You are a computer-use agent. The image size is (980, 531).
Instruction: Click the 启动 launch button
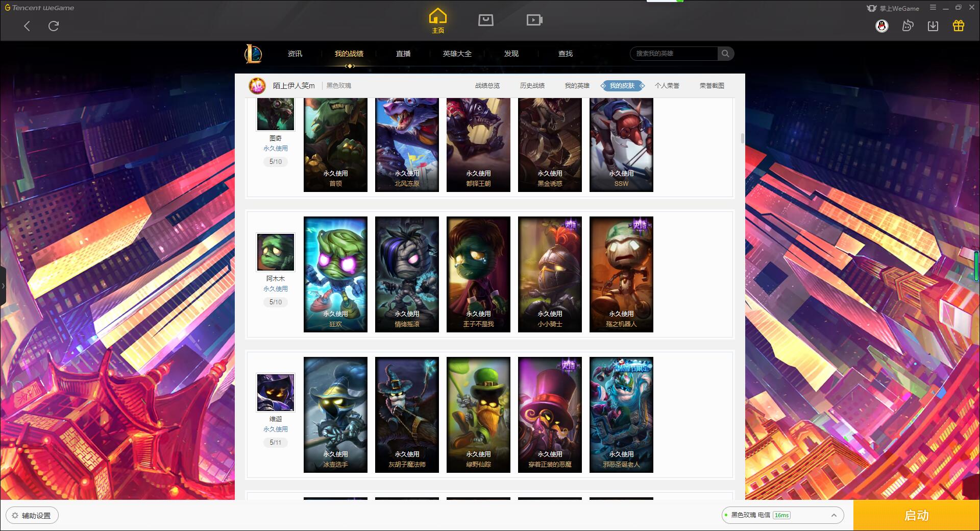[916, 516]
